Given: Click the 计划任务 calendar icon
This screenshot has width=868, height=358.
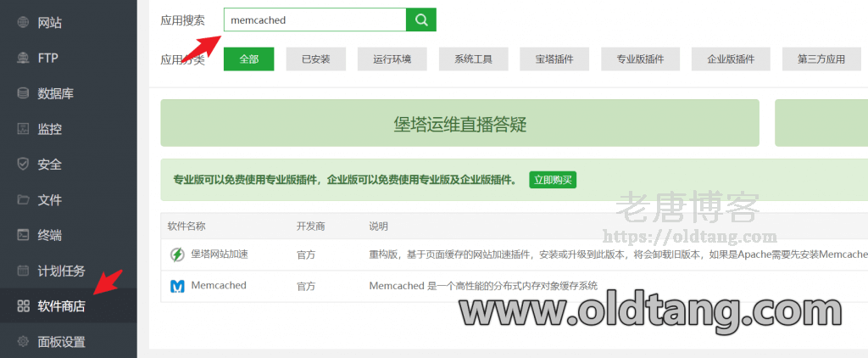Looking at the screenshot, I should click(x=24, y=271).
